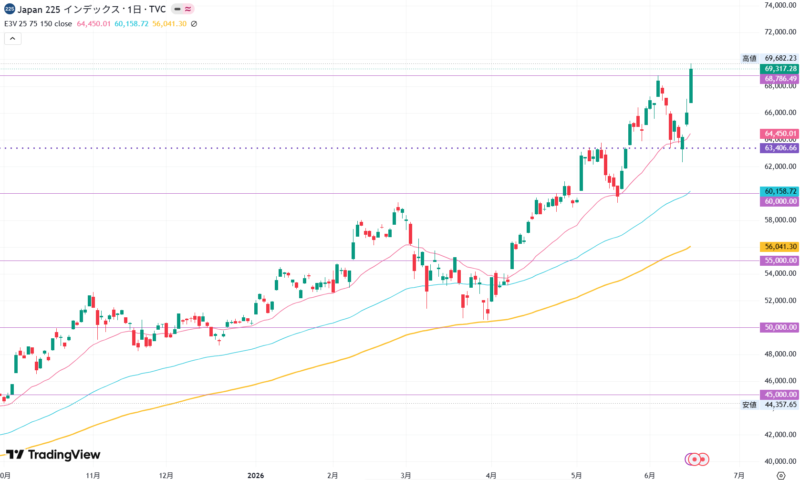This screenshot has width=800, height=480.
Task: Click the purple 45,000.00 line label
Action: (779, 394)
